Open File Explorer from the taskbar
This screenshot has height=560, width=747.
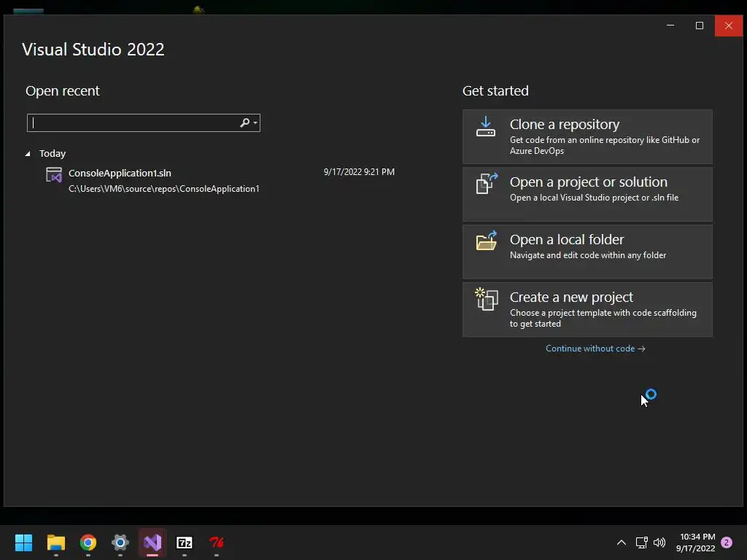pos(55,542)
